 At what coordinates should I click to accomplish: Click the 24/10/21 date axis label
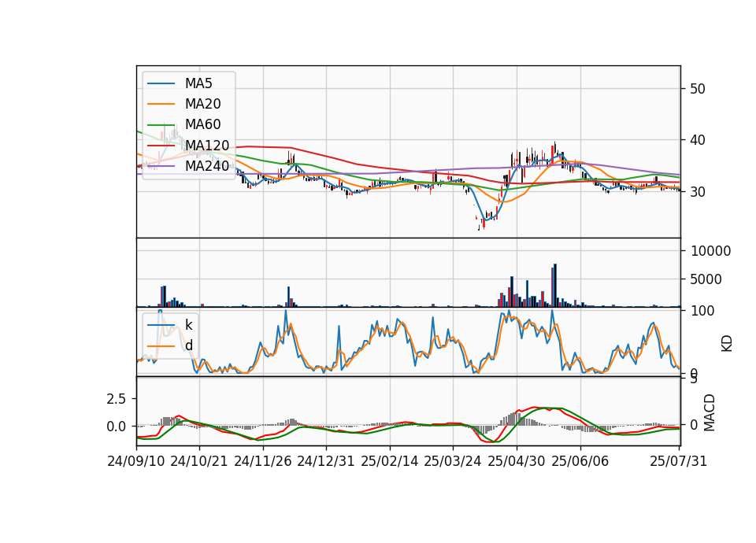[x=199, y=461]
